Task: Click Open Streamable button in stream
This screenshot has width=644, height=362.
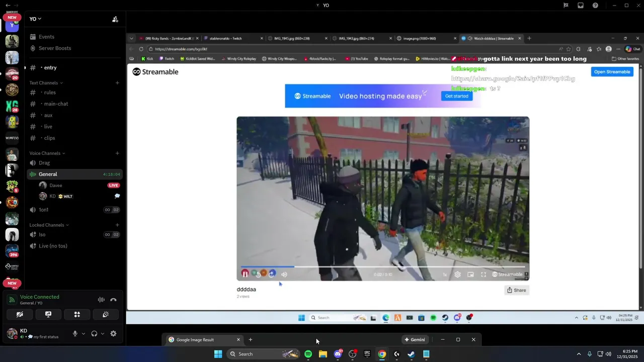Action: tap(612, 72)
